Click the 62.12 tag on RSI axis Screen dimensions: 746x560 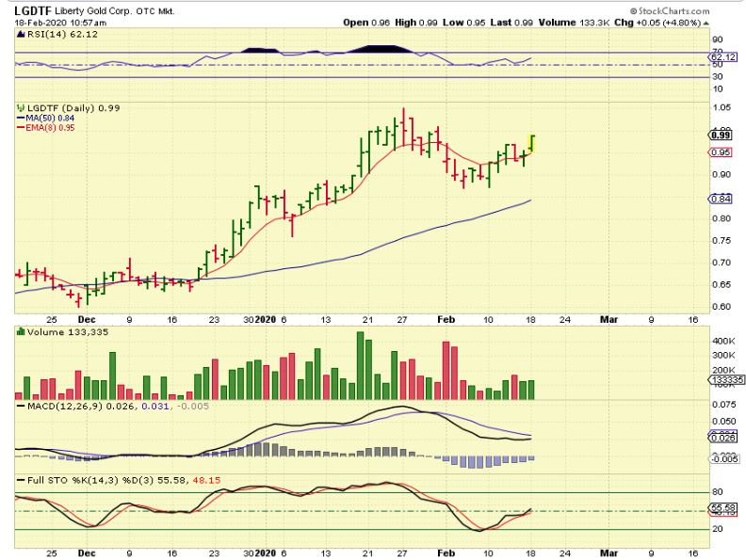(722, 57)
